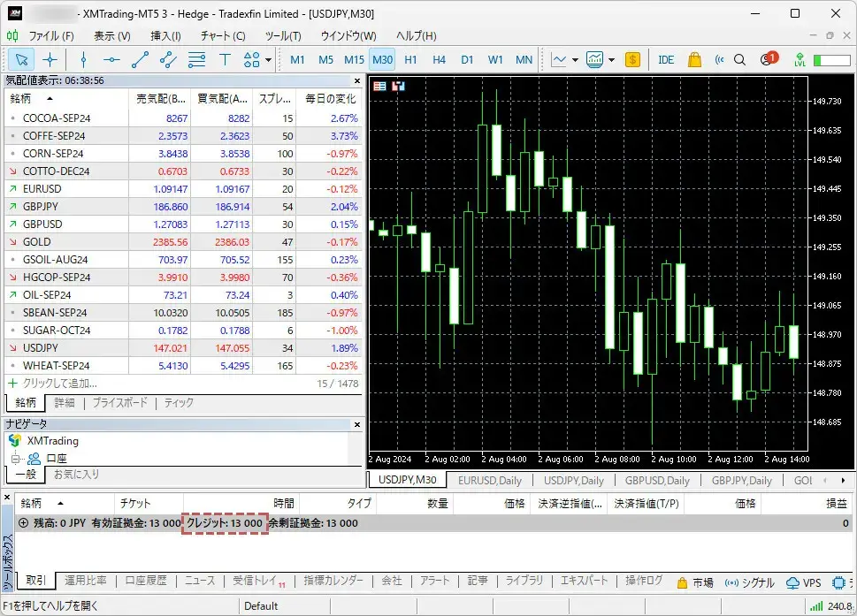Switch to 詳細 tab in Market Watch
This screenshot has width=857, height=616.
tap(65, 403)
